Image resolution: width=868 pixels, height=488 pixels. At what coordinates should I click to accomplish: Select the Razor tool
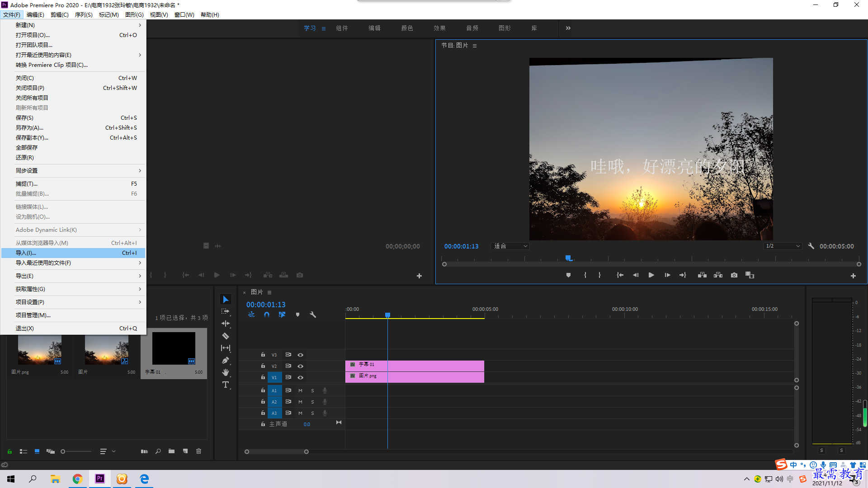(226, 336)
